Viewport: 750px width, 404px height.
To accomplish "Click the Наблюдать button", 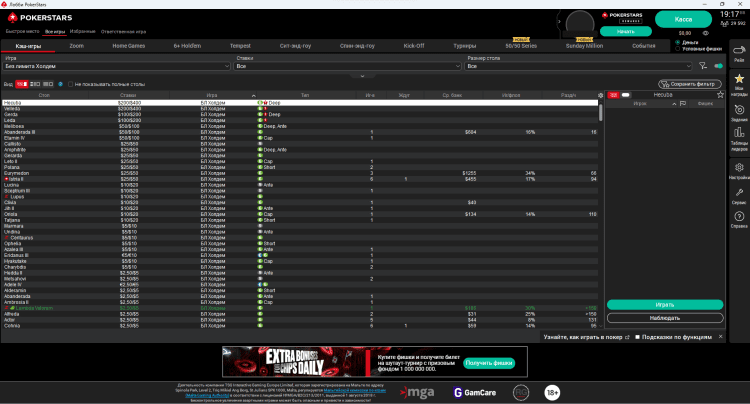I will pyautogui.click(x=665, y=318).
